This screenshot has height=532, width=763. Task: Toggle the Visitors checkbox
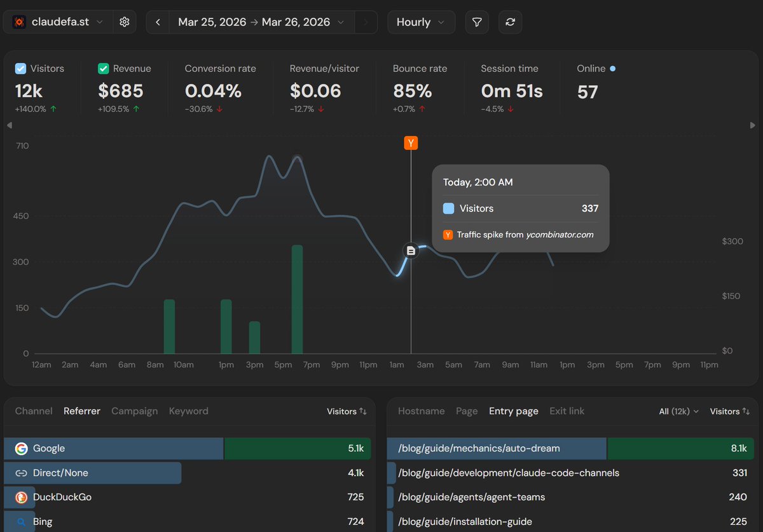click(20, 68)
